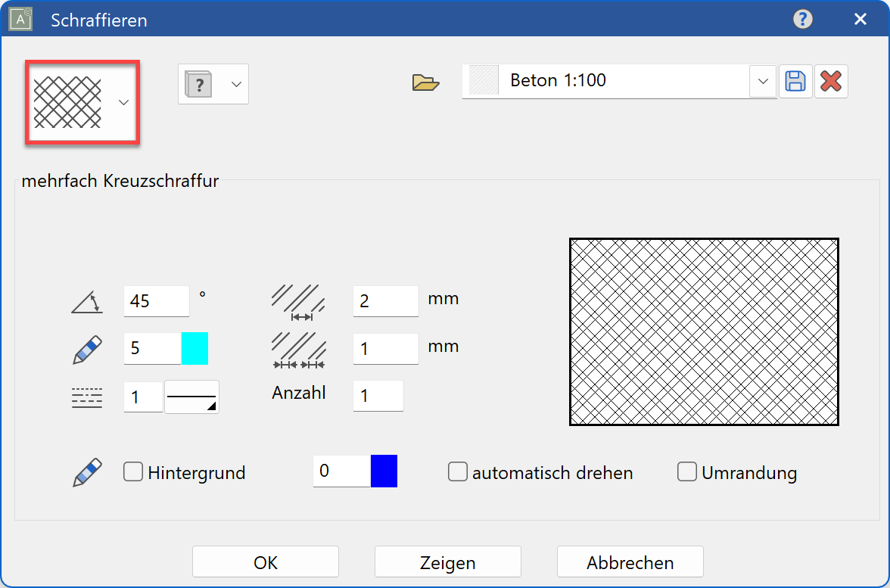Enable the Umrandung option
The width and height of the screenshot is (890, 588).
[686, 471]
